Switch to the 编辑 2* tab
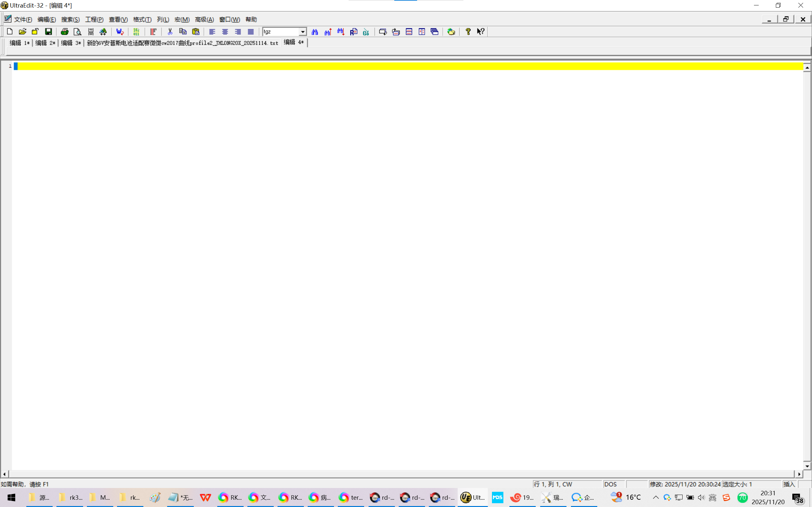Screen dimensions: 812x507 point(45,43)
